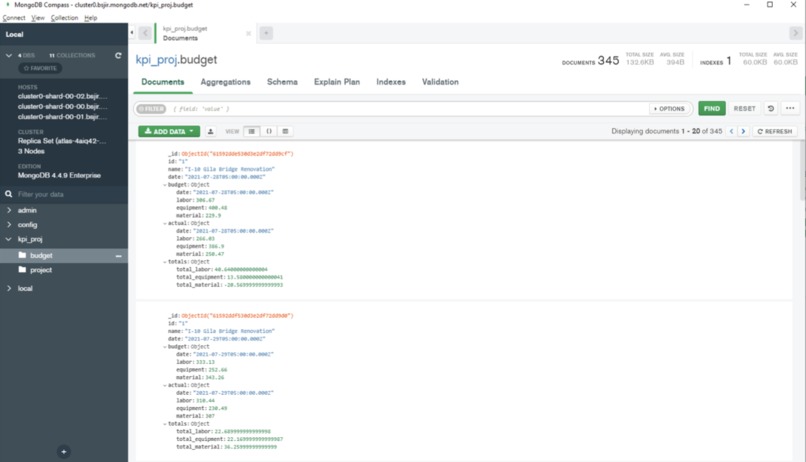This screenshot has height=462, width=806.
Task: Switch to Validation tab
Action: [441, 82]
